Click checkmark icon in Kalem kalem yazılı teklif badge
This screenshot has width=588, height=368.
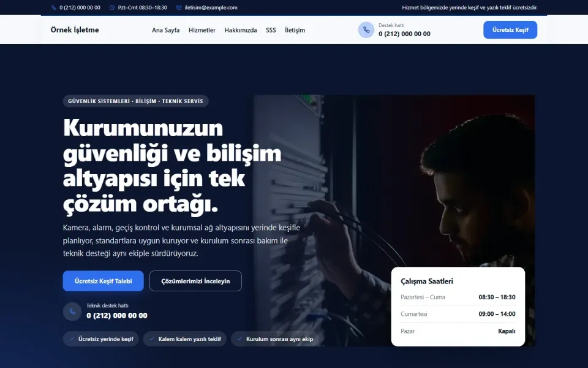[x=152, y=339]
